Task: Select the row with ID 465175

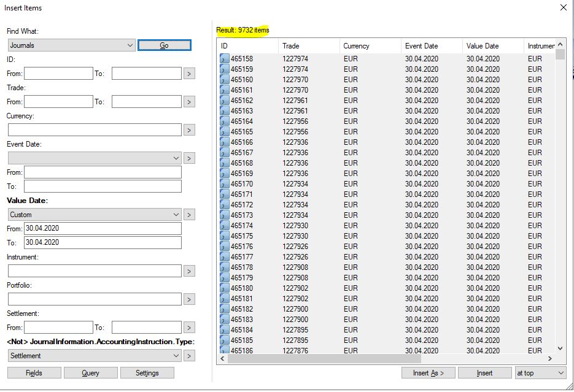Action: tap(387, 236)
